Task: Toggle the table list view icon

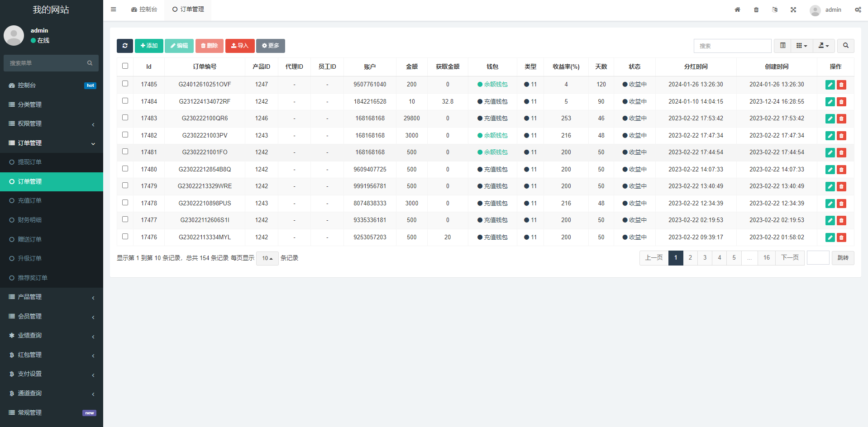Action: click(x=782, y=46)
